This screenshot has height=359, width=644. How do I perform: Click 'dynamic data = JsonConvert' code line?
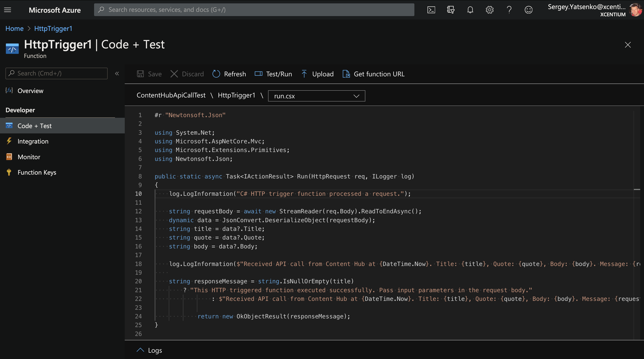[x=272, y=220]
